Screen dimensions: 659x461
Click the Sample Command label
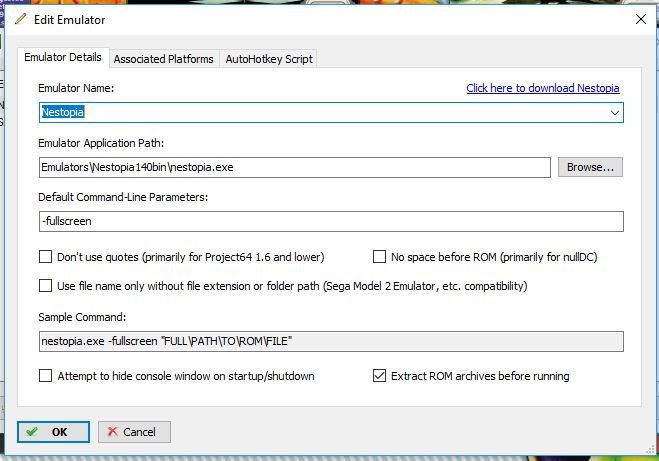(x=82, y=317)
